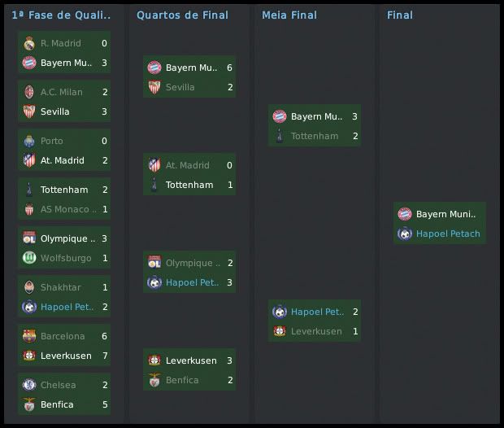Viewport: 504px width, 428px height.
Task: Select the Leverkusen name in Meia Final
Action: 315,331
